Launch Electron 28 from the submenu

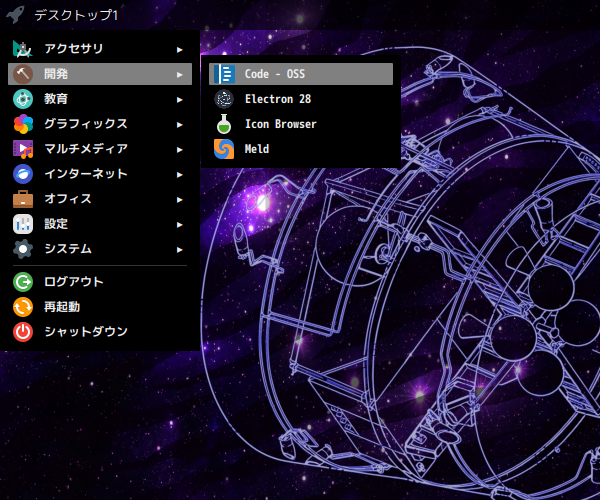pos(301,99)
